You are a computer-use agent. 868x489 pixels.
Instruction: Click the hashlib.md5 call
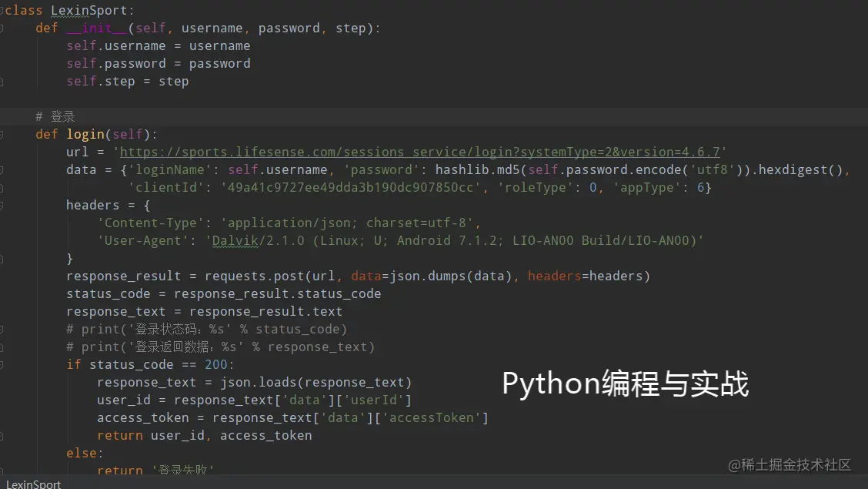click(x=478, y=170)
